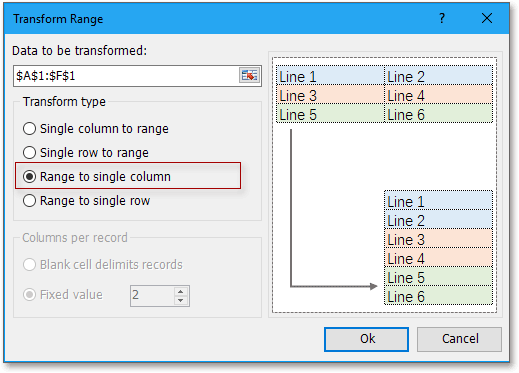Increase the Fixed value spinner up arrow
This screenshot has height=373, width=519.
(x=181, y=292)
